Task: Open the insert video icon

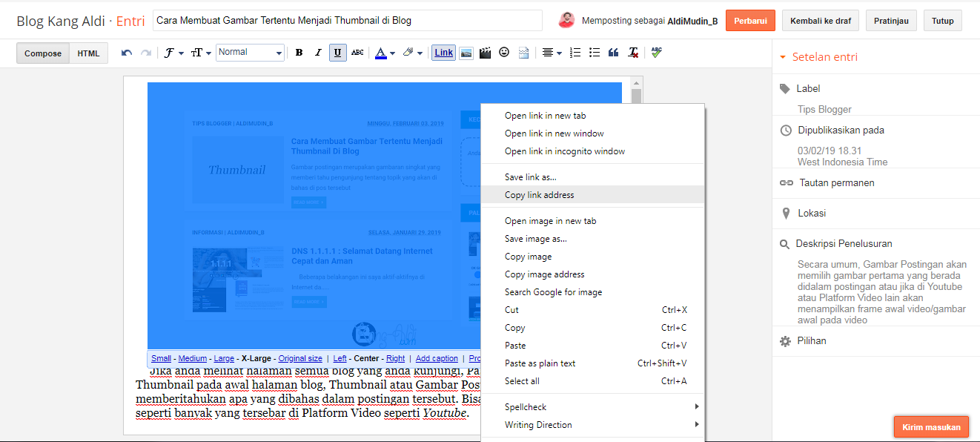Action: pos(484,53)
